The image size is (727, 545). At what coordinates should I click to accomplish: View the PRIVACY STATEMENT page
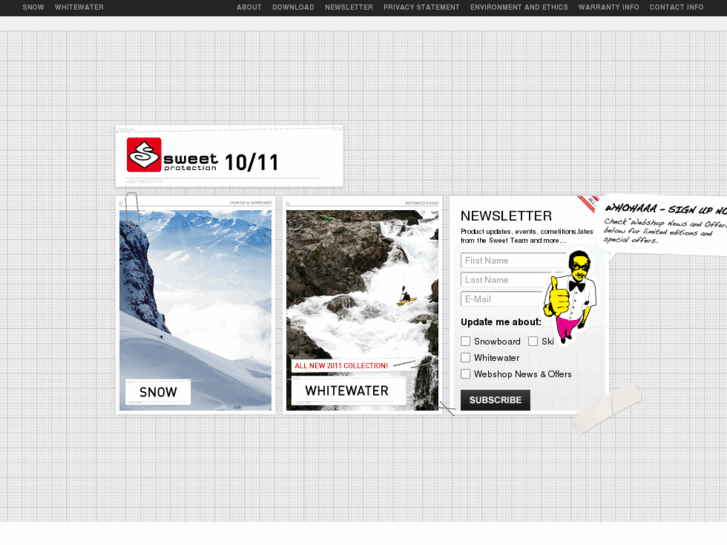tap(421, 7)
